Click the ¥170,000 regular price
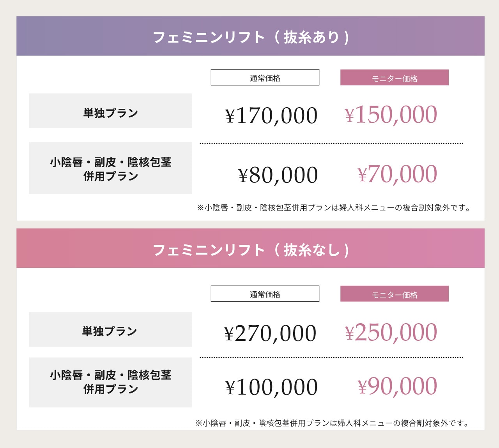The width and height of the screenshot is (499, 448). tap(271, 116)
